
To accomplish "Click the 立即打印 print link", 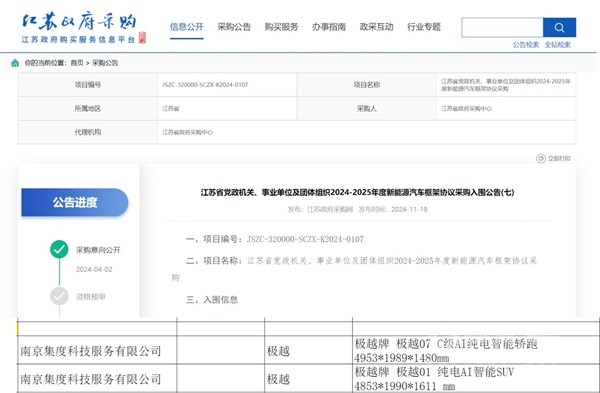I will [559, 158].
